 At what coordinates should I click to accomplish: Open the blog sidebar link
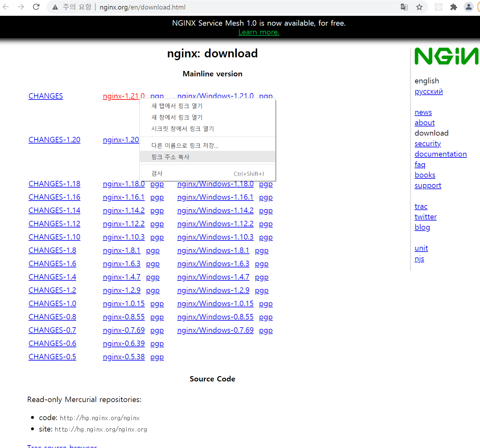click(422, 227)
